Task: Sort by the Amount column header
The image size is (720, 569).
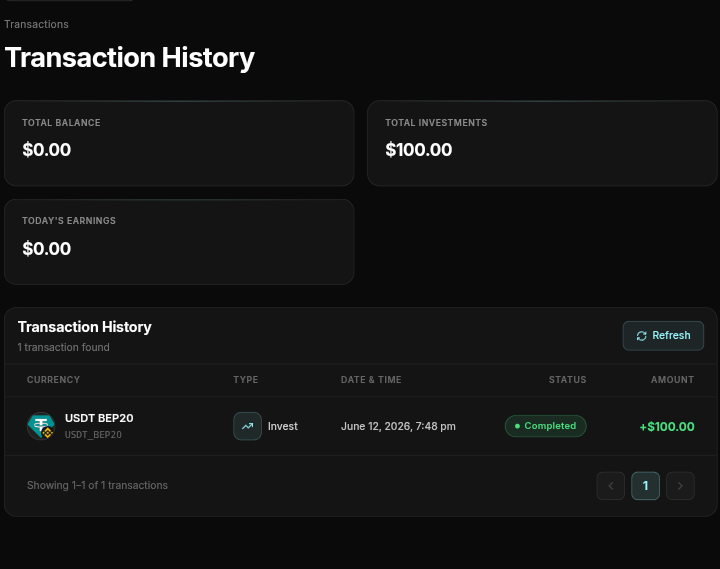Action: (x=672, y=380)
